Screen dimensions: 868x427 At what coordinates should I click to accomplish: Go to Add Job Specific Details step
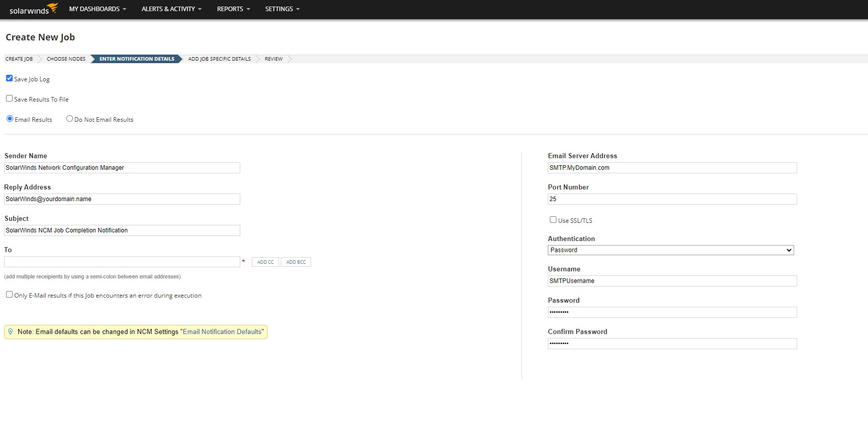pyautogui.click(x=220, y=59)
